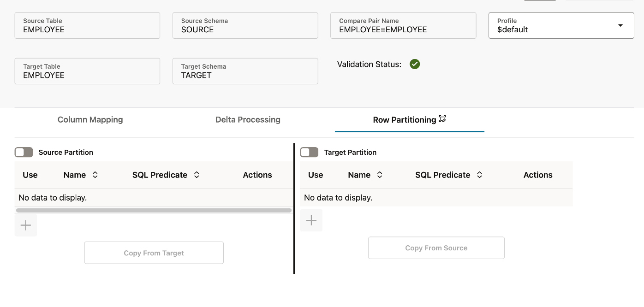644x307 pixels.
Task: Click the Compare Pair Name field
Action: (403, 25)
